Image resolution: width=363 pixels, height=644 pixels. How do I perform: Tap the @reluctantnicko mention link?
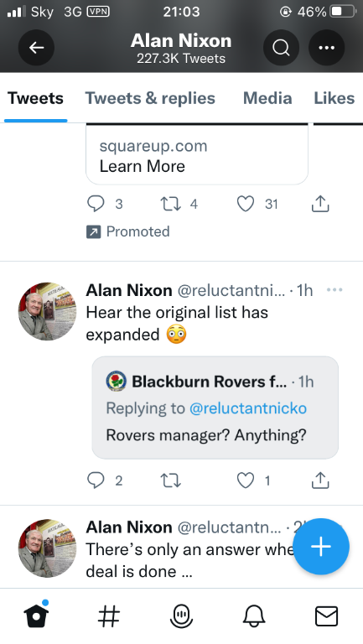pos(248,408)
